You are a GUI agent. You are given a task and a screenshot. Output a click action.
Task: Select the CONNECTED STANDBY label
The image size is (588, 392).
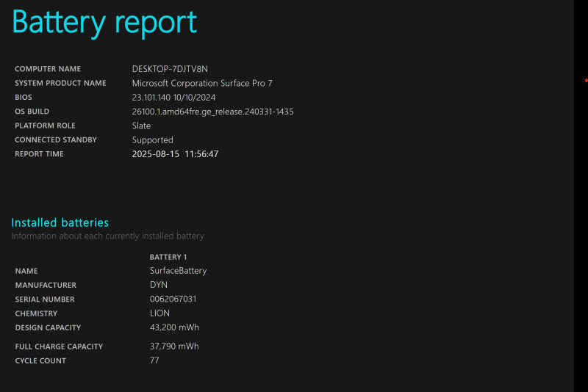[56, 139]
